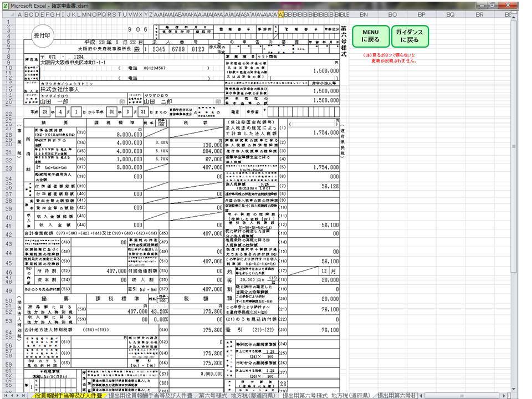Select column header BO
This screenshot has width=532, height=399.
pyautogui.click(x=392, y=14)
